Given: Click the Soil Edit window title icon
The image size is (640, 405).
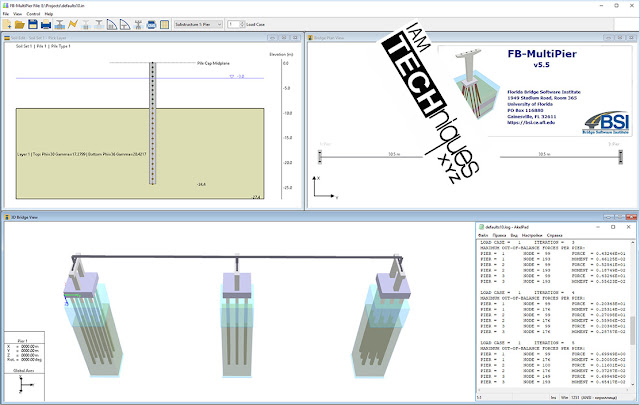Looking at the screenshot, I should point(7,38).
